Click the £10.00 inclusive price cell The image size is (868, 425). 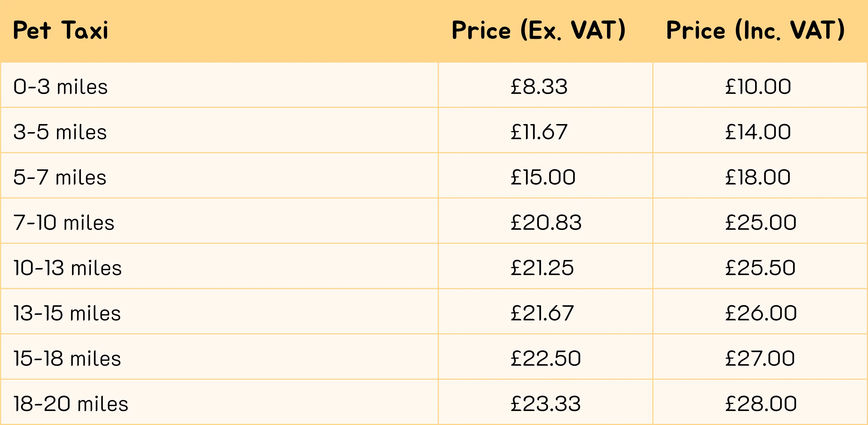[x=758, y=87]
